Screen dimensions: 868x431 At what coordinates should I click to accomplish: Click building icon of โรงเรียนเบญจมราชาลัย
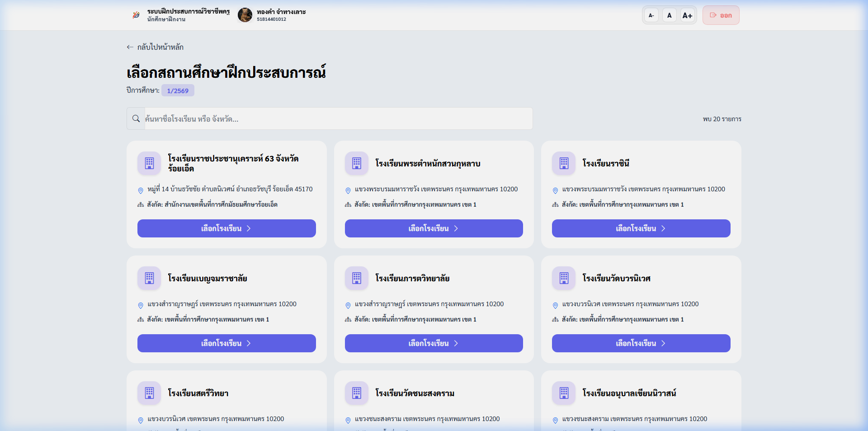(149, 278)
